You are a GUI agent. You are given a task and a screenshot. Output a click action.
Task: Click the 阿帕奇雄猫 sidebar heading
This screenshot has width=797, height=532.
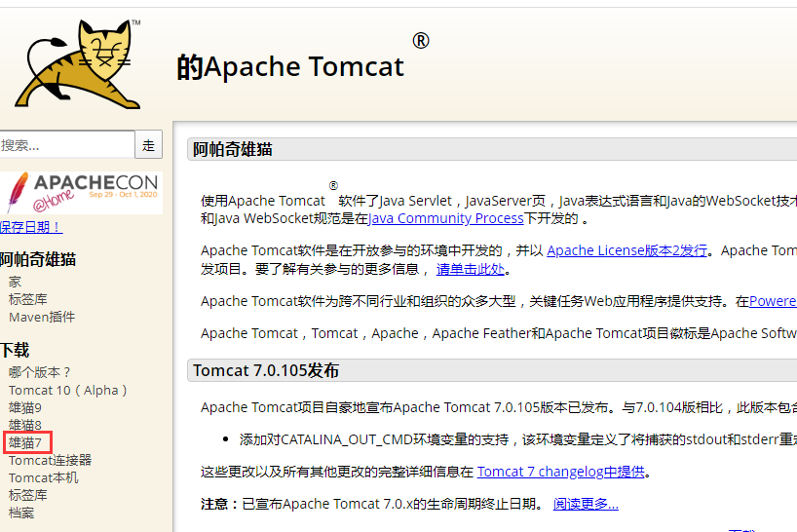click(x=38, y=259)
